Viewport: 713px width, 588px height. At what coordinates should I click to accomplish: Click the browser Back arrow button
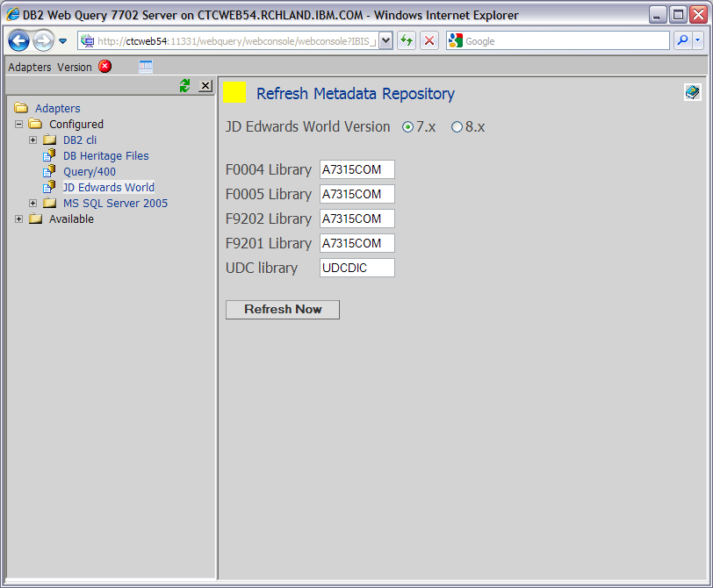coord(18,41)
